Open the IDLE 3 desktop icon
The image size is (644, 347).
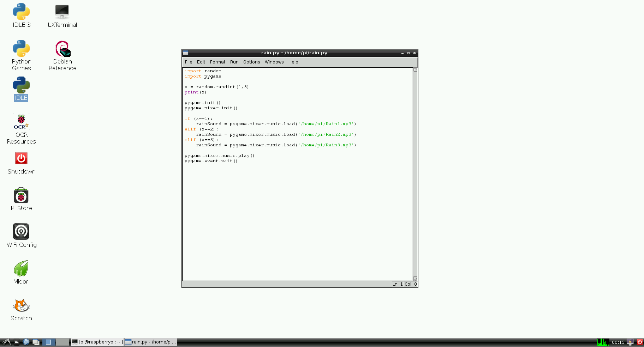coord(21,15)
